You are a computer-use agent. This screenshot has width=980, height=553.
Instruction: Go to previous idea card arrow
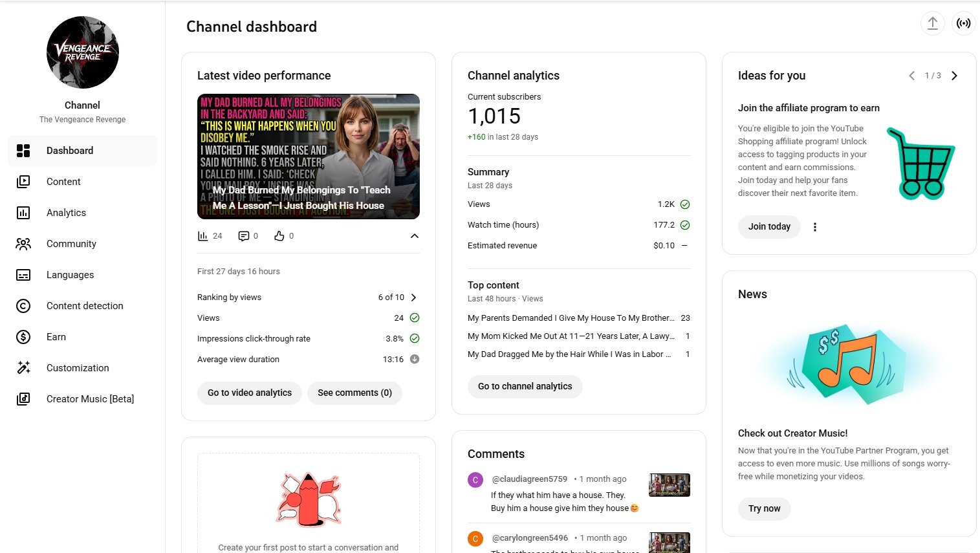pos(911,76)
